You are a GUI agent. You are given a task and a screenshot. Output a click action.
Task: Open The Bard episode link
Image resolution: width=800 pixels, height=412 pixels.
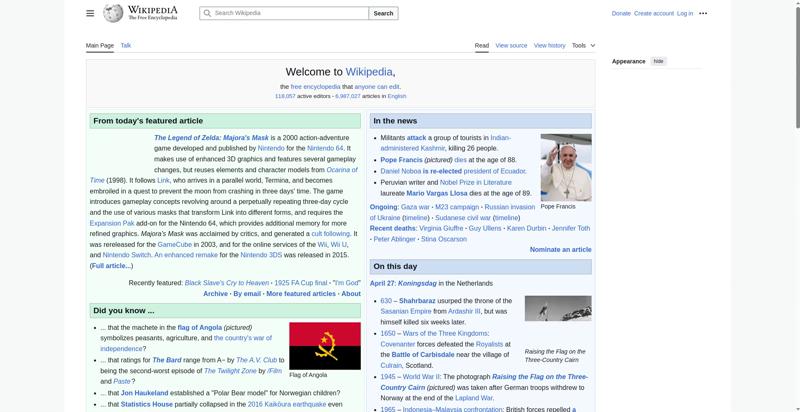click(166, 360)
